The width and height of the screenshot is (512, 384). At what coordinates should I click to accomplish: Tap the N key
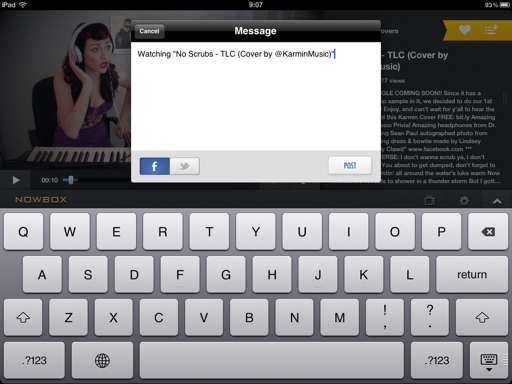coord(294,317)
